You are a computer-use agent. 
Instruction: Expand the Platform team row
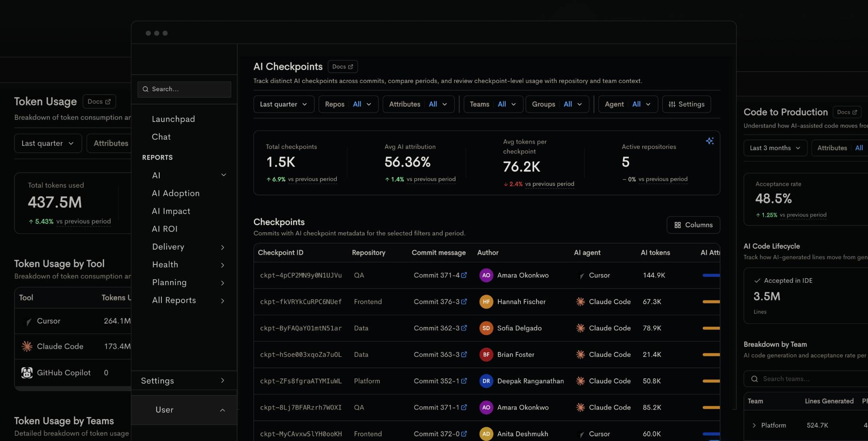(754, 425)
